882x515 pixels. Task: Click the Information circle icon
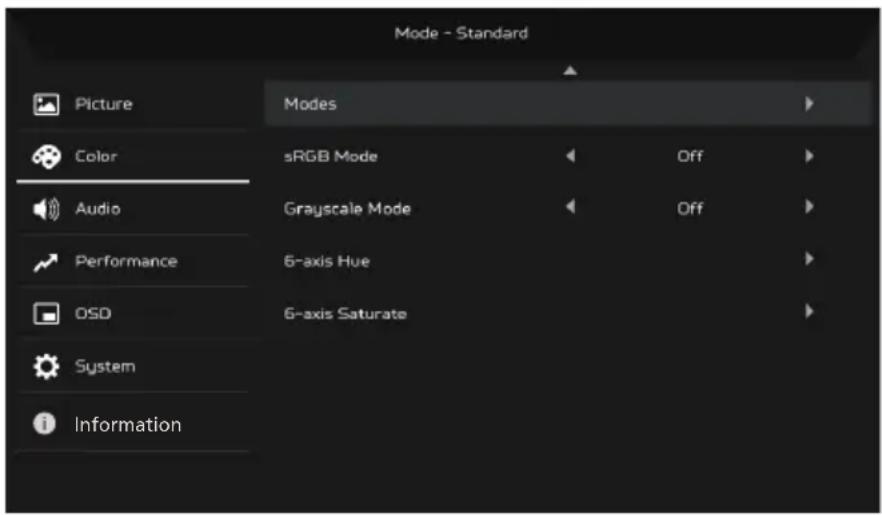coord(44,423)
